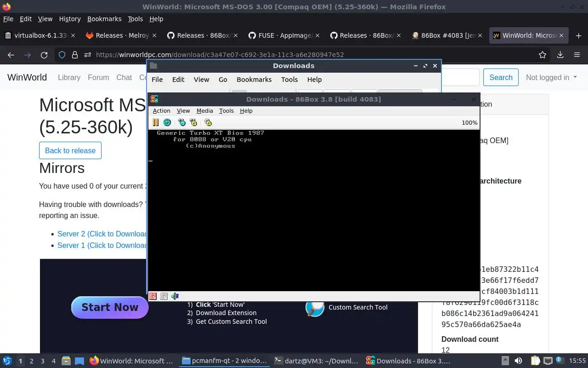Viewport: 588px width, 368px height.
Task: Open the WinWorld Chat link
Action: [x=124, y=77]
